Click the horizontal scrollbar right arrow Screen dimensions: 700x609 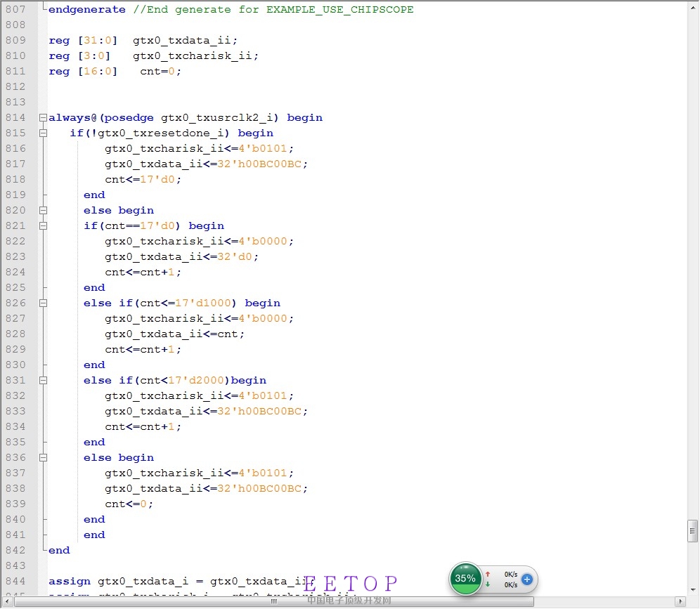click(680, 602)
